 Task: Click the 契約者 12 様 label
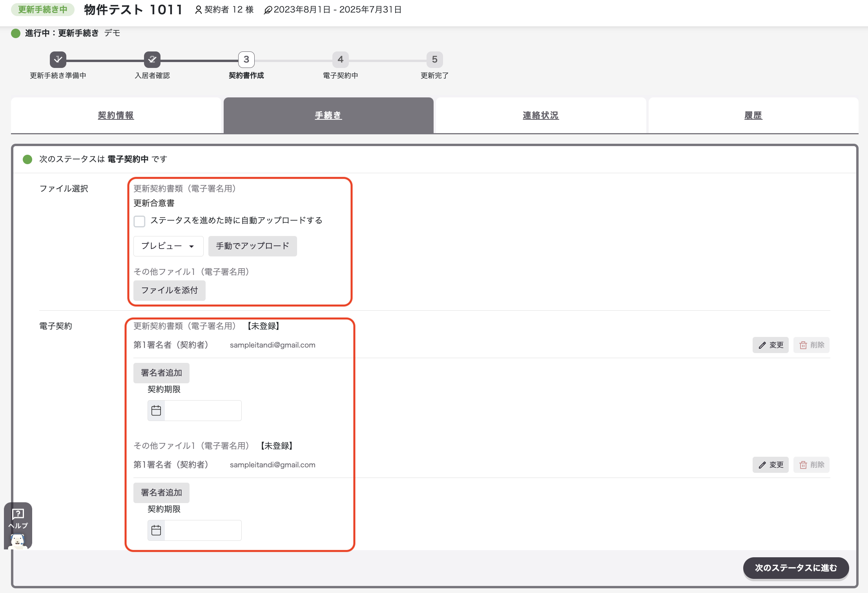(x=229, y=10)
